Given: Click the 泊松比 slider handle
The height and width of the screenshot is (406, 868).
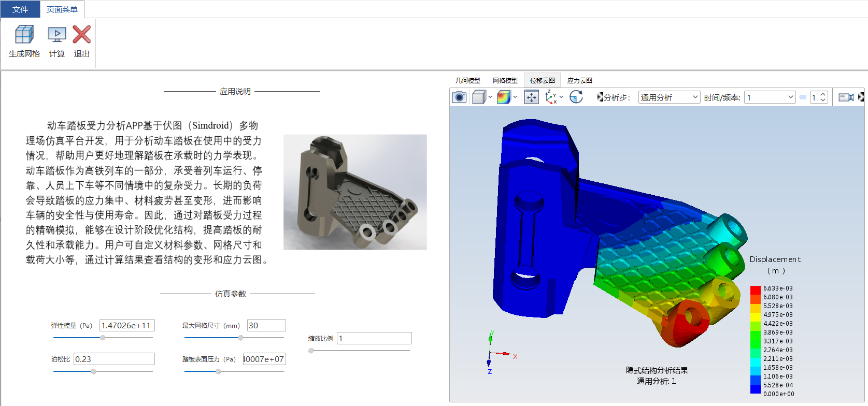Looking at the screenshot, I should tap(93, 371).
